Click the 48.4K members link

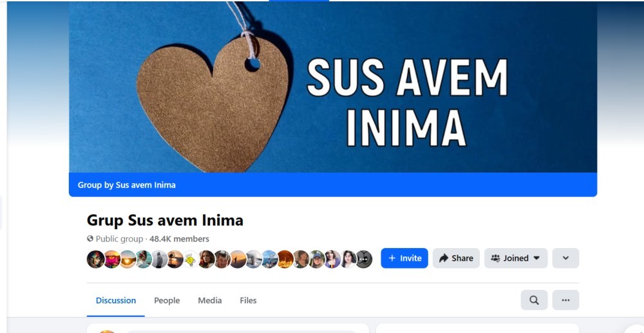[x=179, y=239]
